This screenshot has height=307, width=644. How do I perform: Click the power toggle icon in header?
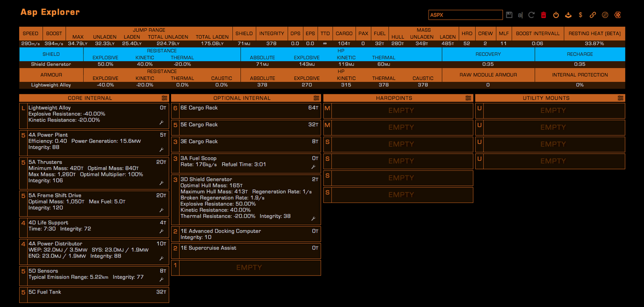coord(556,15)
